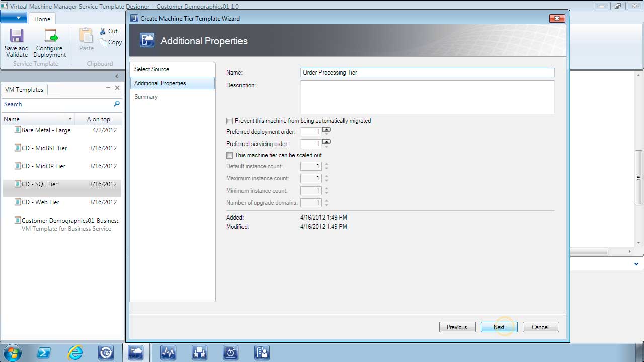The width and height of the screenshot is (644, 362).
Task: Click 'VM Template for Business Service' description text
Action: (x=66, y=229)
